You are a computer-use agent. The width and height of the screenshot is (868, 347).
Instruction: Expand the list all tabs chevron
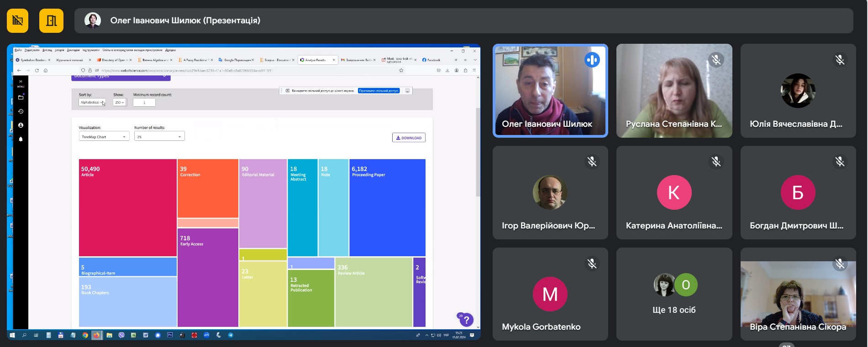475,60
